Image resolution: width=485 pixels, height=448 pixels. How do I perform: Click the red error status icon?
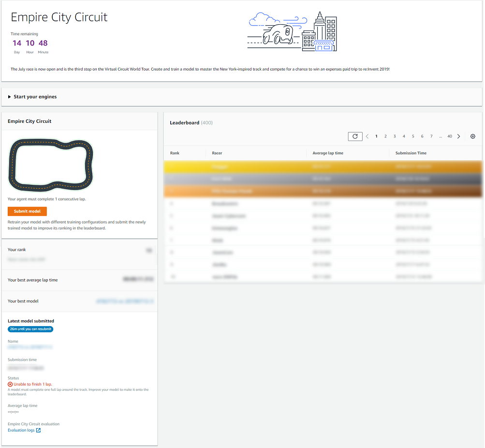[10, 384]
